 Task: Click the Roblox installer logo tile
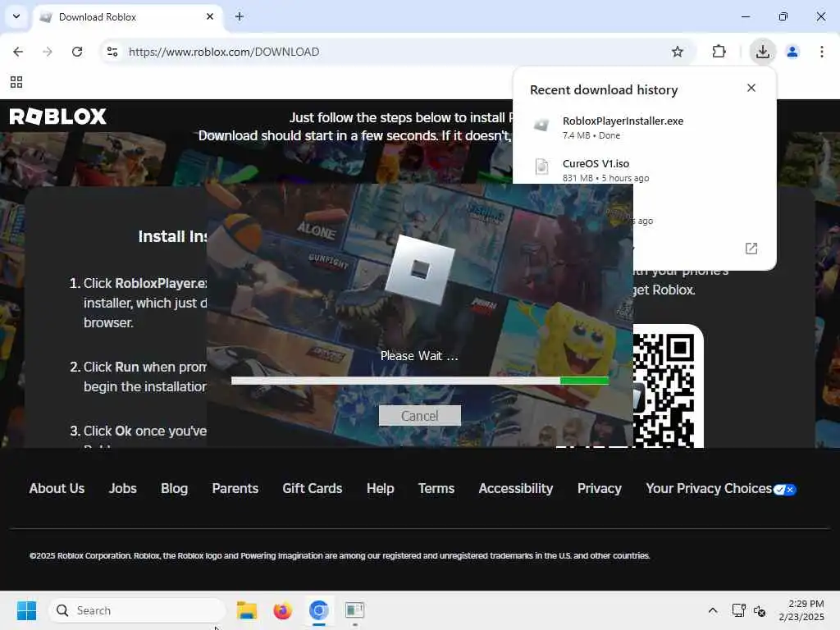420,269
